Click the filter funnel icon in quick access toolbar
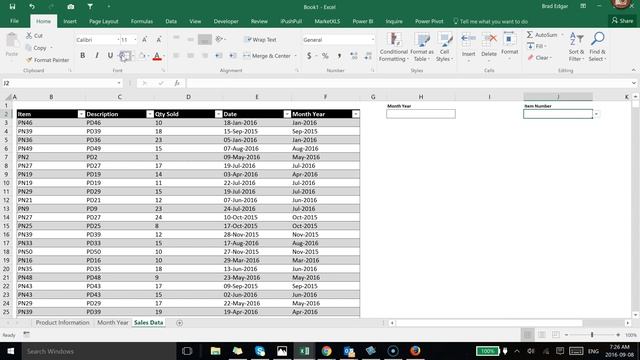640x360 pixels. pos(90,7)
